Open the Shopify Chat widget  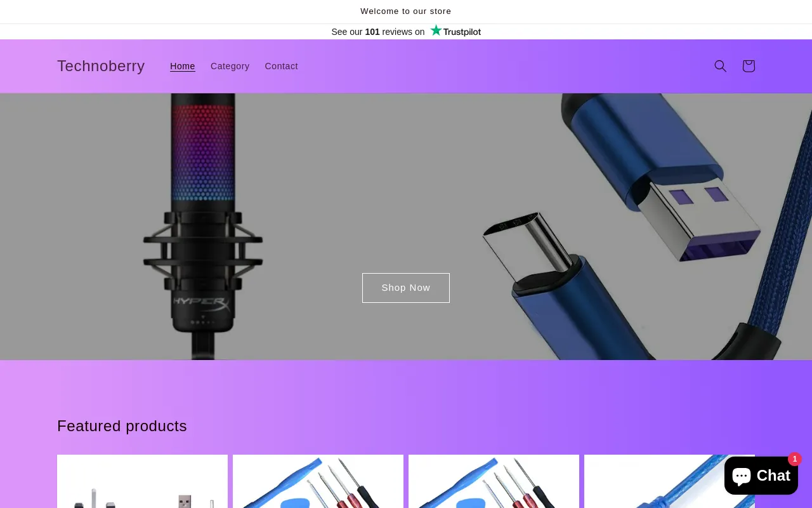761,476
